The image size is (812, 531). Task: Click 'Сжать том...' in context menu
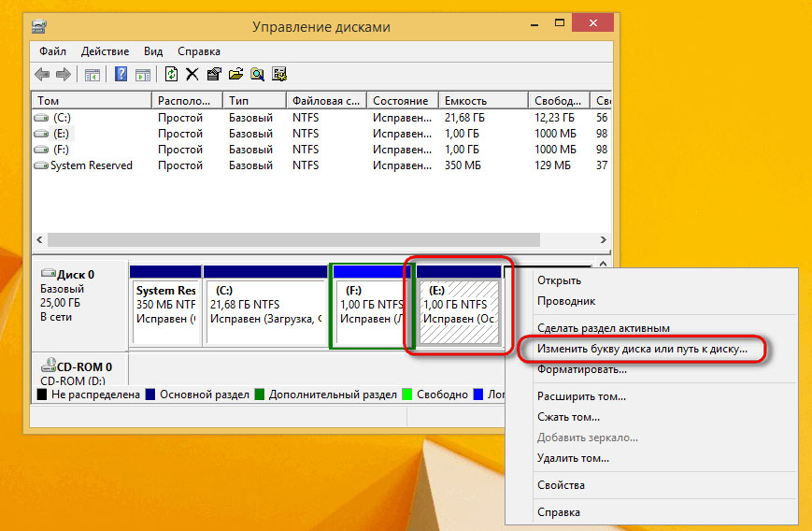[568, 417]
